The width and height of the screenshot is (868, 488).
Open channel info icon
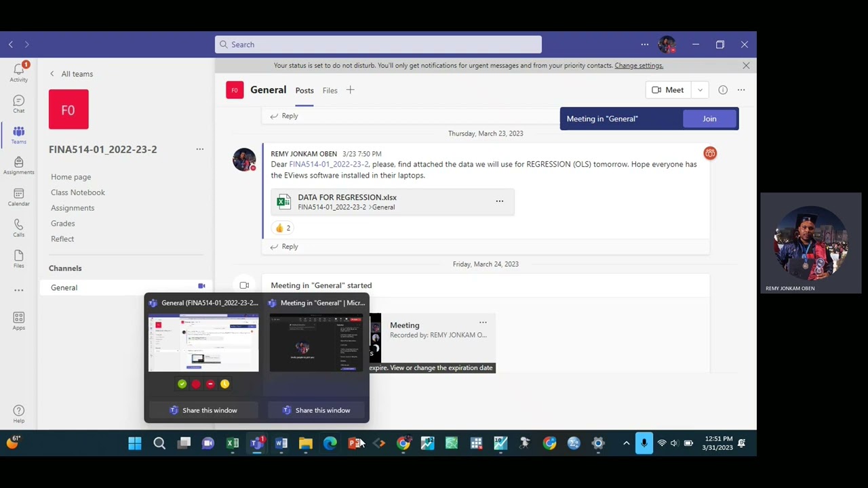723,90
